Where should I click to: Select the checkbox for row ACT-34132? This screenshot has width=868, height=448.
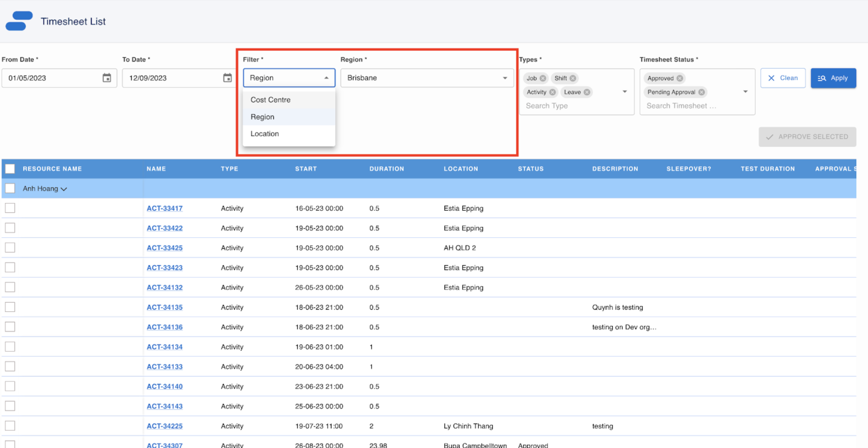pyautogui.click(x=10, y=287)
